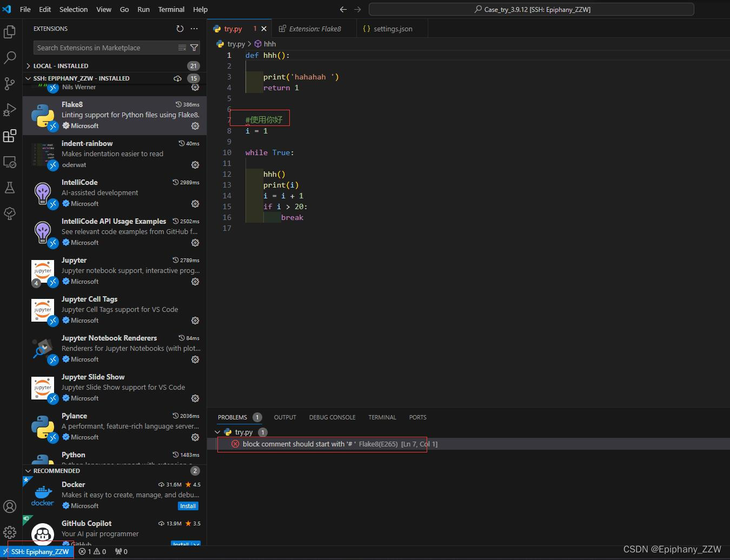Expand LOCAL - INSTALLED section
Image resolution: width=730 pixels, height=560 pixels.
click(x=114, y=66)
